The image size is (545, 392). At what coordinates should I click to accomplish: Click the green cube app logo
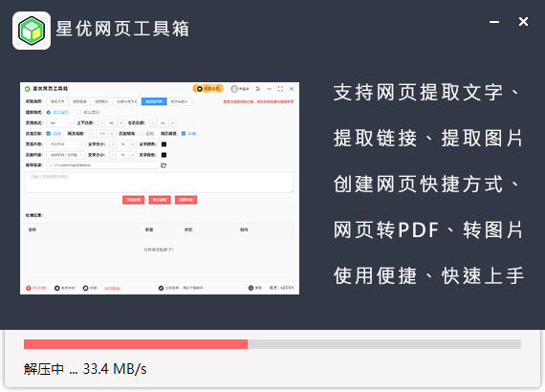pos(32,31)
